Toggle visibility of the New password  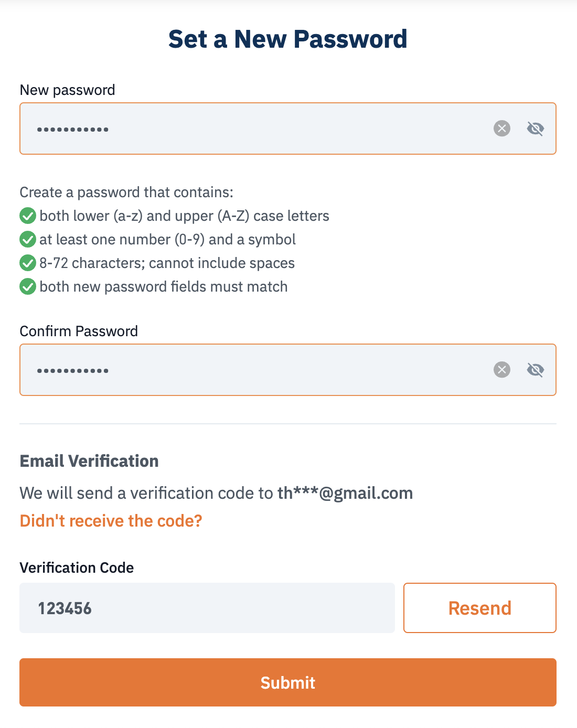[x=535, y=129]
